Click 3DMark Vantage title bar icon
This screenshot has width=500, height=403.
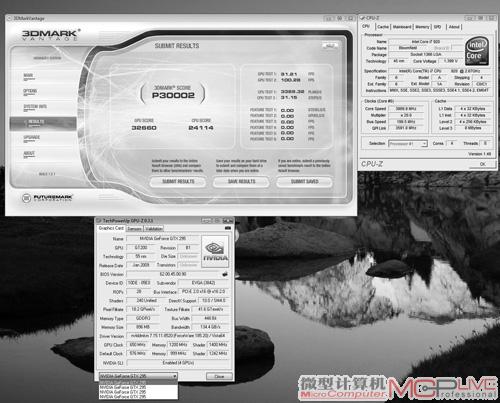click(x=9, y=18)
